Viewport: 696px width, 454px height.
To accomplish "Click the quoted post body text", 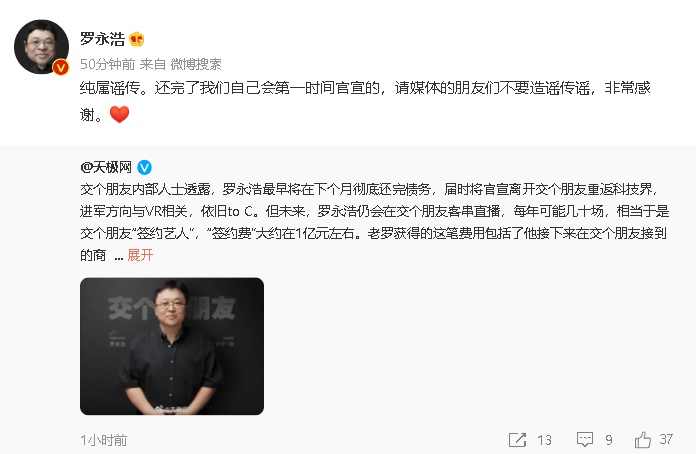I will 375,222.
